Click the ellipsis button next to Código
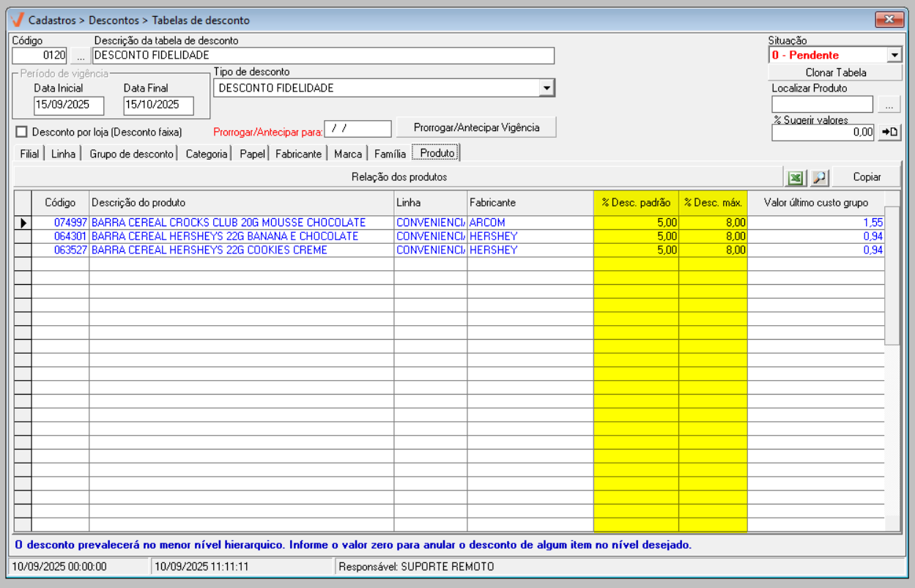The image size is (915, 588). click(81, 56)
